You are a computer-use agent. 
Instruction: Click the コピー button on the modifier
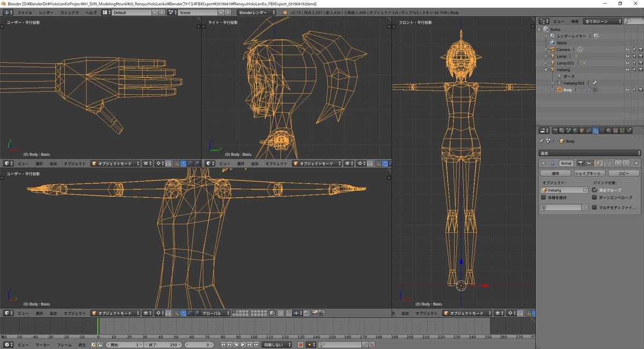(623, 173)
